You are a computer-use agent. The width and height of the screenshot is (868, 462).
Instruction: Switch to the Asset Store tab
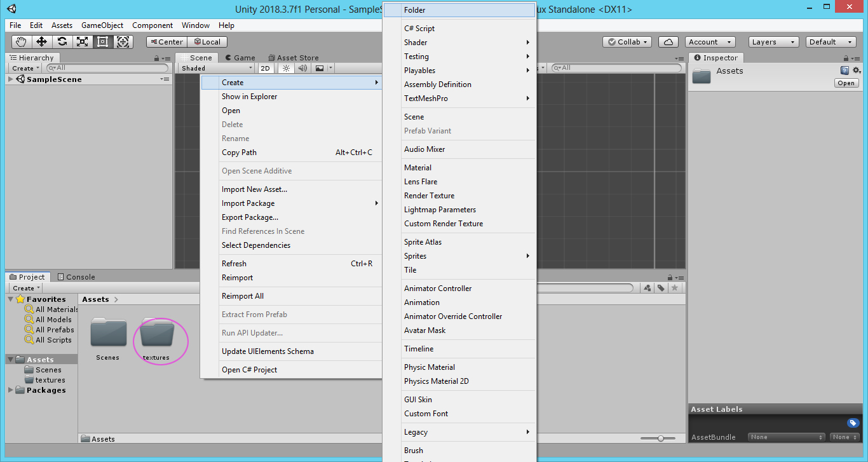click(293, 58)
